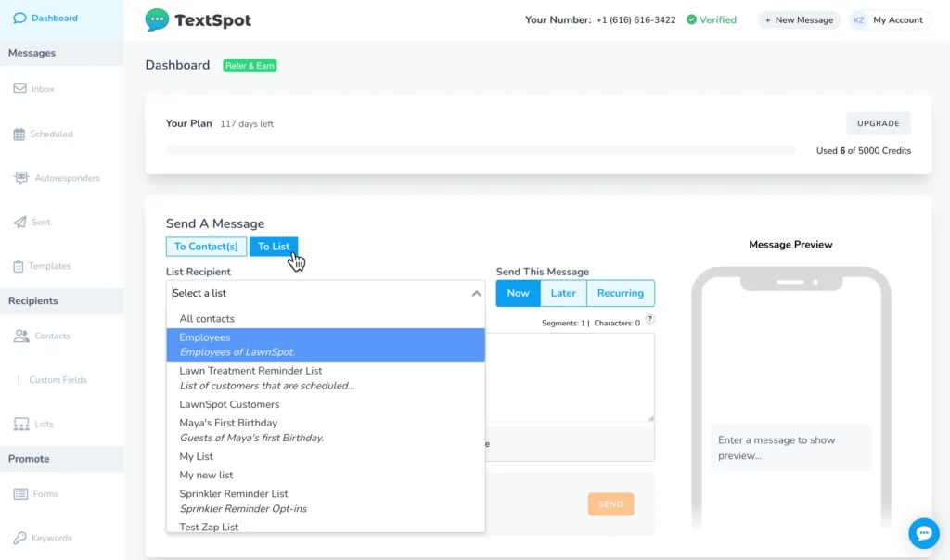The height and width of the screenshot is (560, 950).
Task: Click the Dashboard chat bubble icon
Action: click(x=20, y=19)
